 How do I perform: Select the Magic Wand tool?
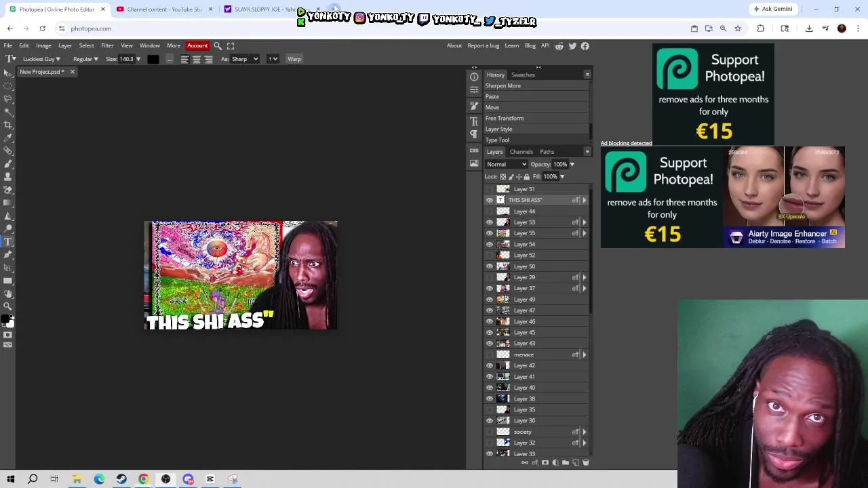pyautogui.click(x=7, y=112)
